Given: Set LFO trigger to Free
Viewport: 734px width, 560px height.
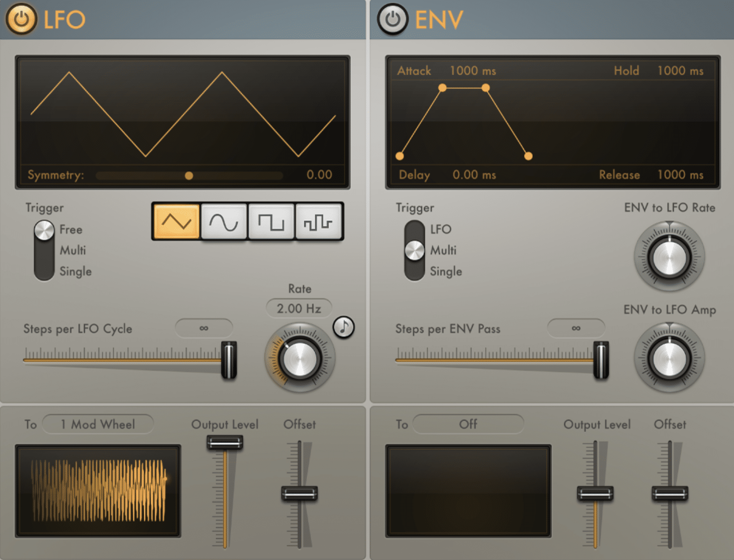Looking at the screenshot, I should click(x=71, y=229).
